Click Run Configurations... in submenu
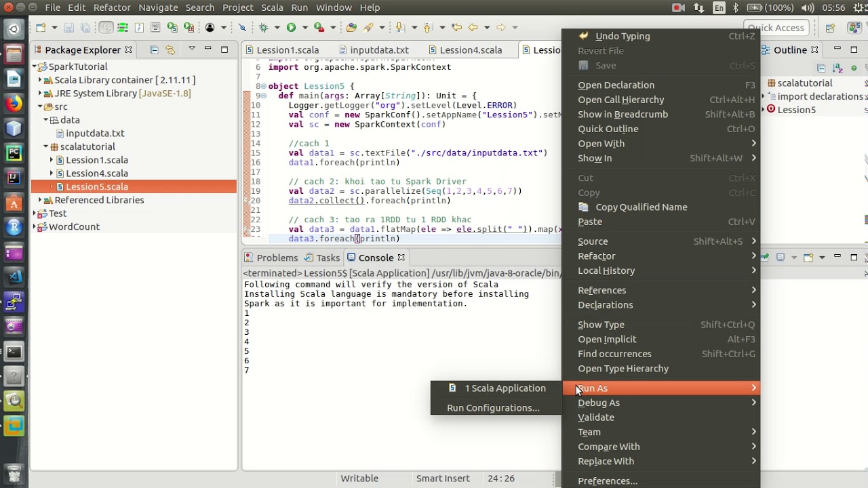The width and height of the screenshot is (868, 488). (493, 408)
